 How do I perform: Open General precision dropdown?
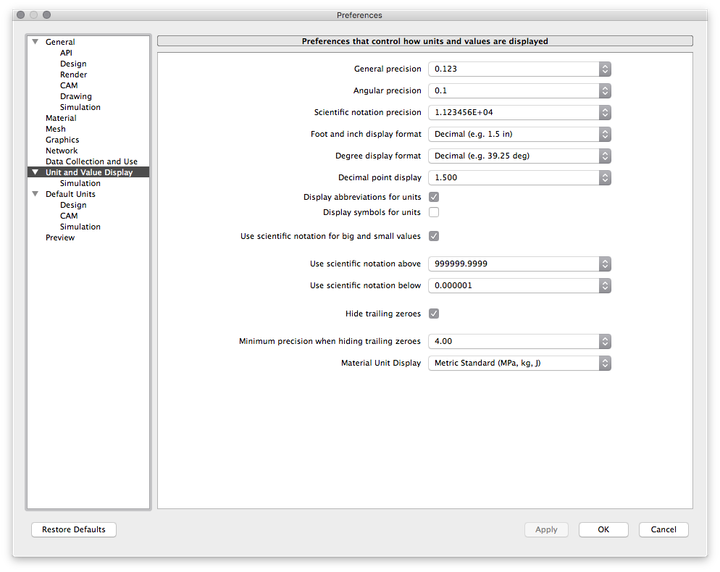pyautogui.click(x=519, y=69)
